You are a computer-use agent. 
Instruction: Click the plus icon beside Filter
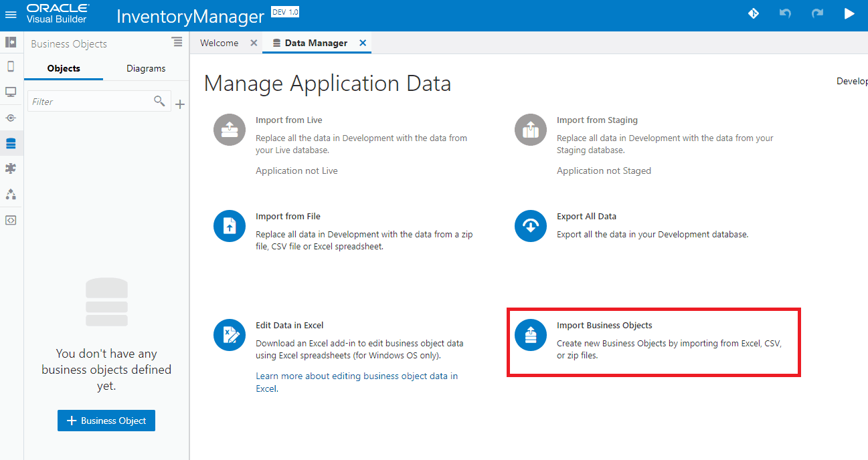[179, 104]
